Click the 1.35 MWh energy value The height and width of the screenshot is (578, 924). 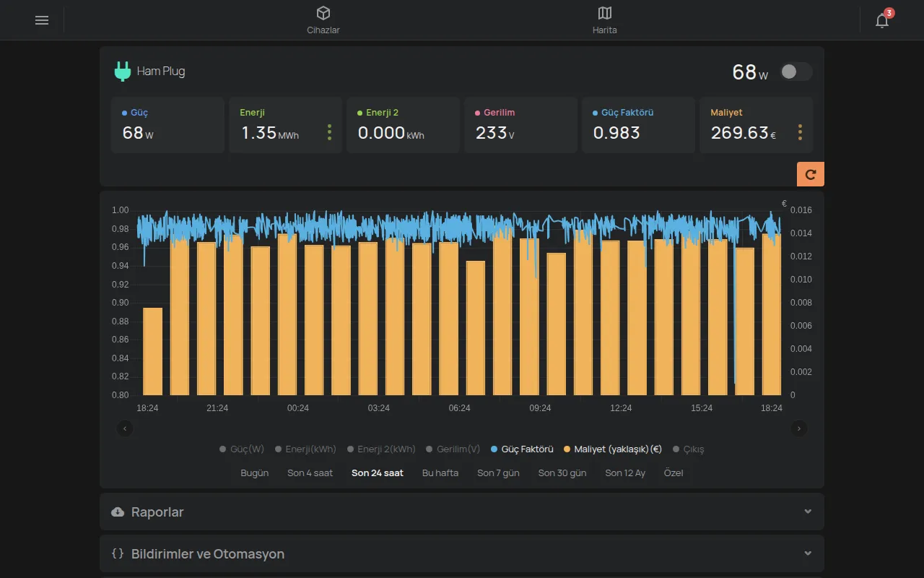tap(270, 133)
